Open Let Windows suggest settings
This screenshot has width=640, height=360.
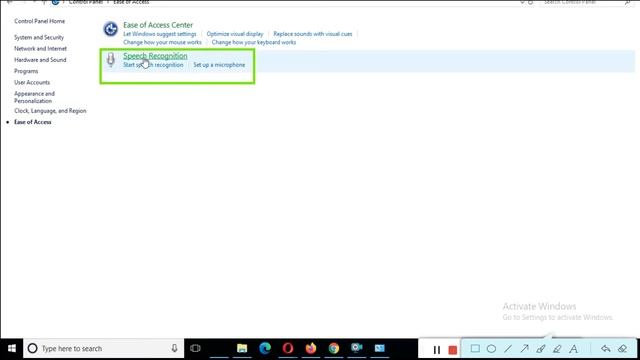(160, 34)
